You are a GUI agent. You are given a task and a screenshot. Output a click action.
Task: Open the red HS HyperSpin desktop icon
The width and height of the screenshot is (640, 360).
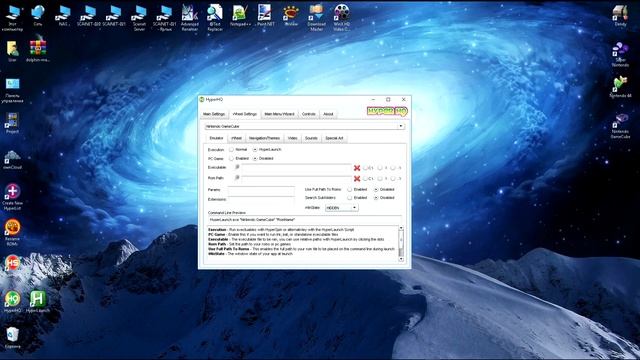point(12,263)
